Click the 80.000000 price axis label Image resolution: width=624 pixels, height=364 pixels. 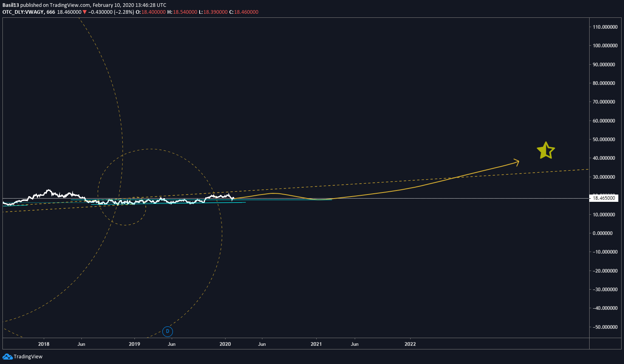click(x=604, y=83)
